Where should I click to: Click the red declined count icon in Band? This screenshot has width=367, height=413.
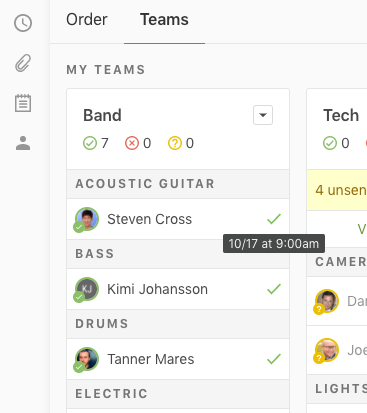click(132, 143)
